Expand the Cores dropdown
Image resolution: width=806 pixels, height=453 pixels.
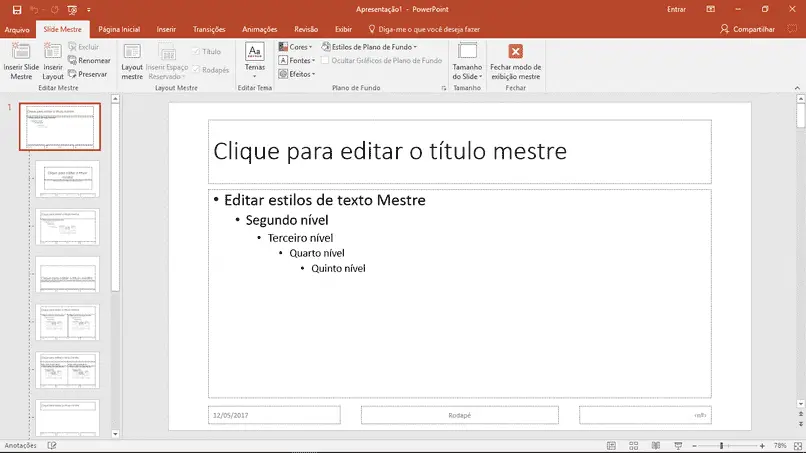click(296, 47)
